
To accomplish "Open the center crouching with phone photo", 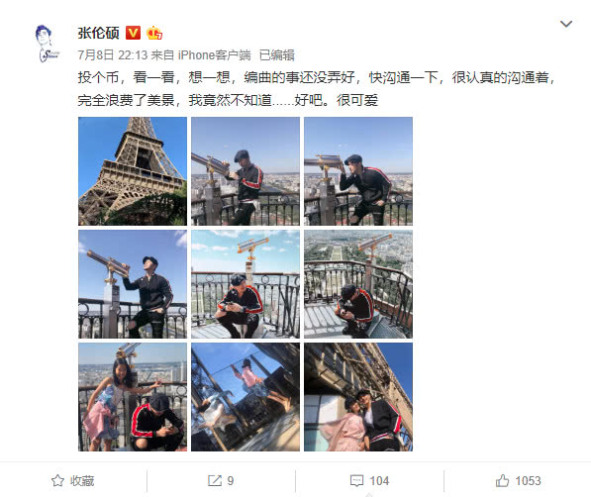I will tap(245, 284).
